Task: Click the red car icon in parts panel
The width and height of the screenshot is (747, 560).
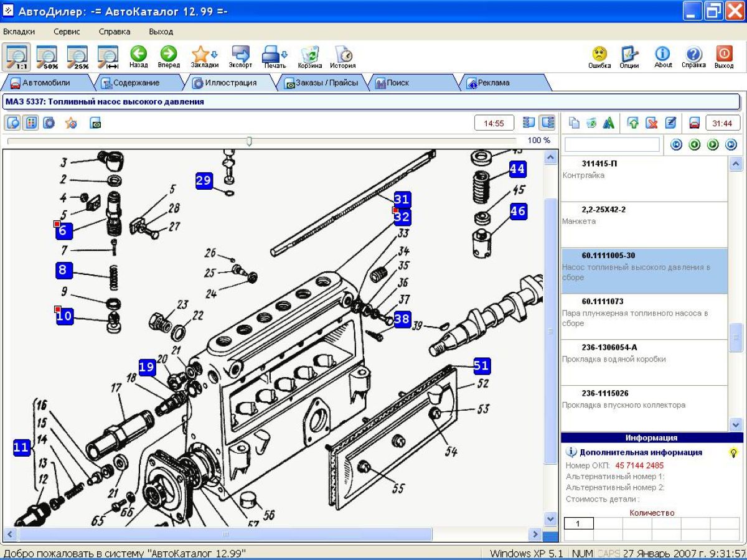Action: (695, 123)
